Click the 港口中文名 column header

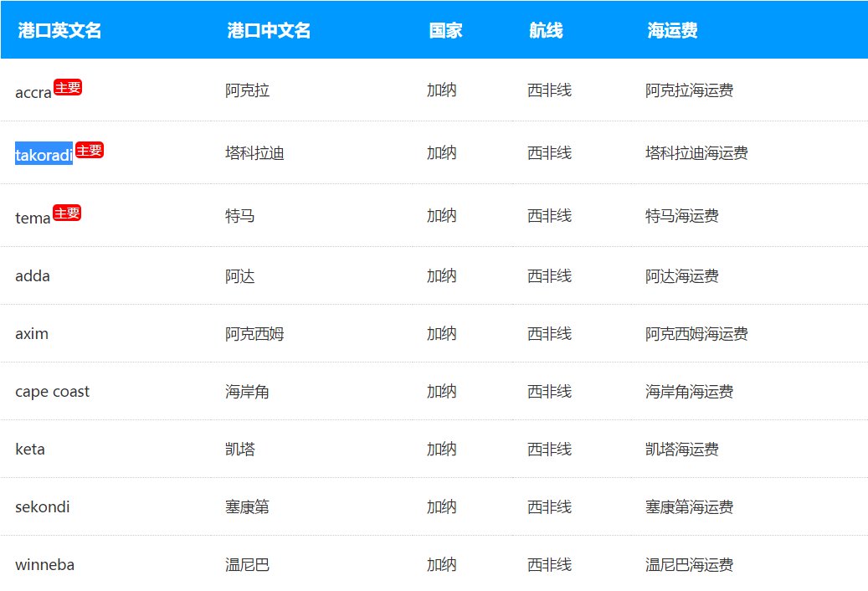(268, 30)
